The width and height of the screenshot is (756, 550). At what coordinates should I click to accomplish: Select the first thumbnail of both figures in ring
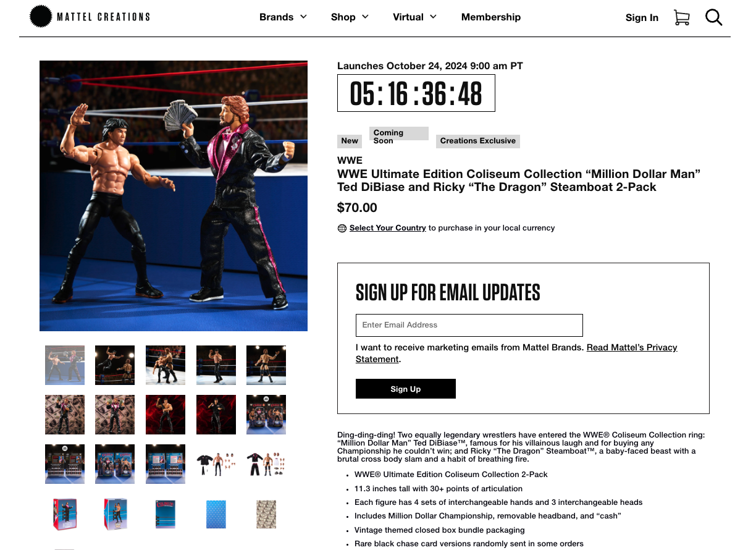(65, 365)
